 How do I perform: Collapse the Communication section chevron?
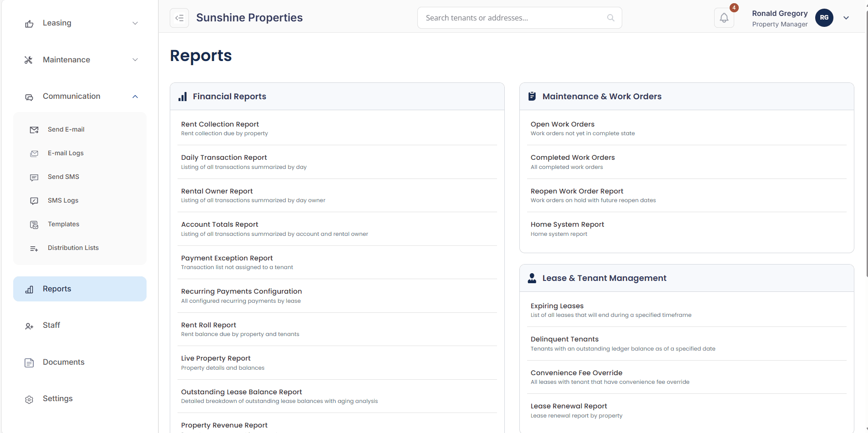[x=135, y=97]
